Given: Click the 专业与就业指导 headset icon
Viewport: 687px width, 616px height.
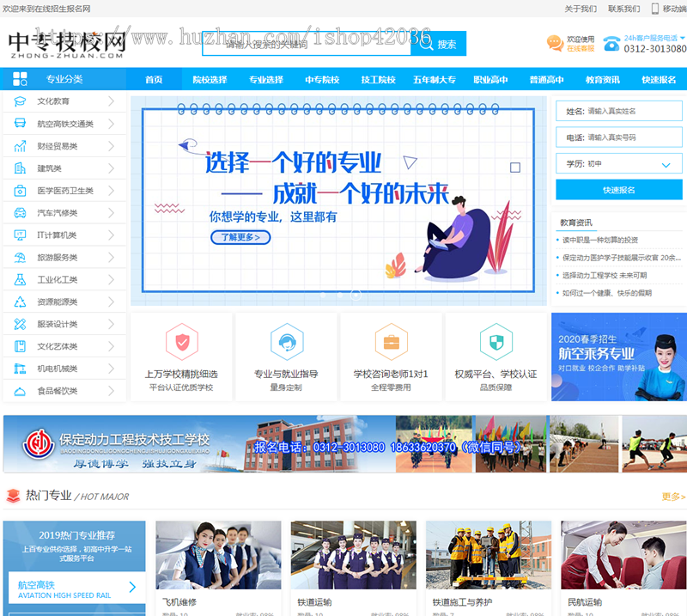Looking at the screenshot, I should [286, 342].
